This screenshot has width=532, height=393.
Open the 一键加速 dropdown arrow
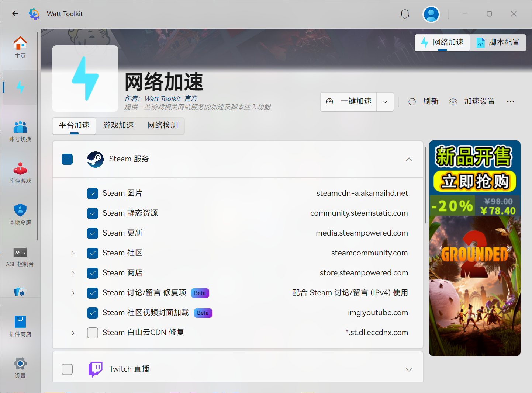click(x=385, y=102)
